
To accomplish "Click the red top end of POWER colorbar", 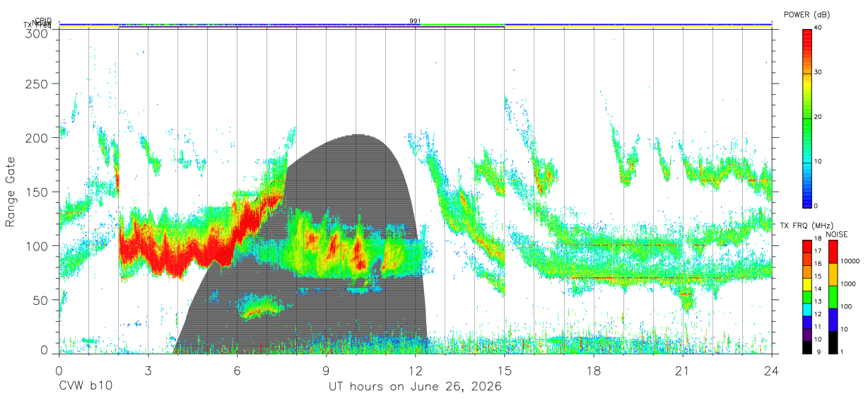I will coord(807,35).
